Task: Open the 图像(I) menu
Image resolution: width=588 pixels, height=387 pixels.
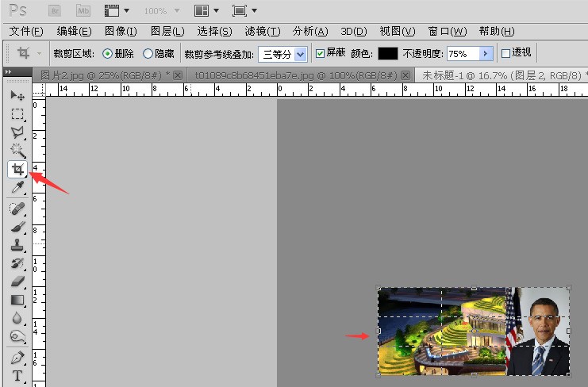Action: [121, 32]
